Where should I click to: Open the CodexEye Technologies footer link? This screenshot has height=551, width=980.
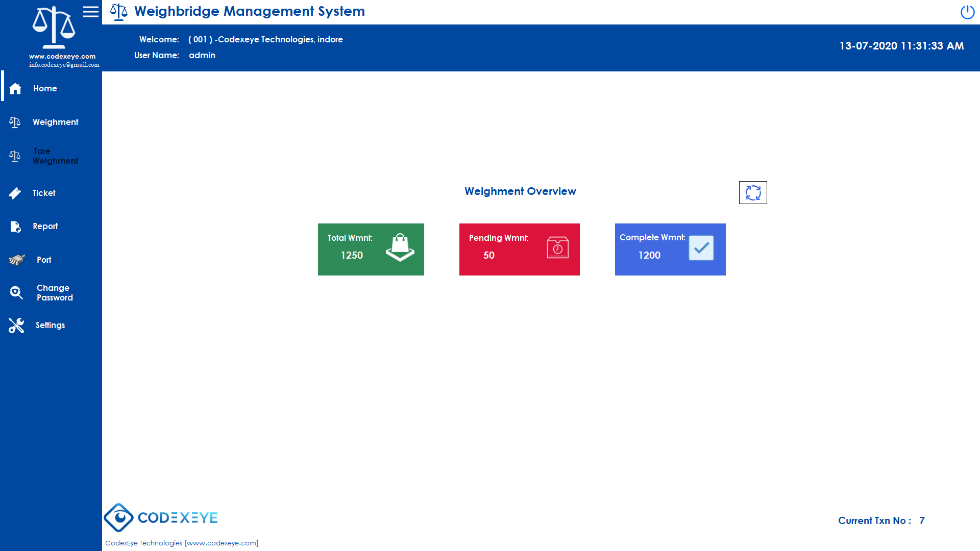click(x=182, y=543)
